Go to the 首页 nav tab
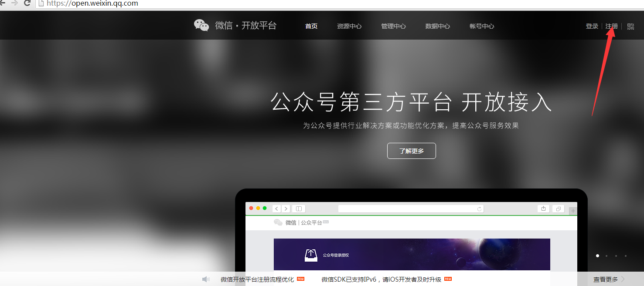This screenshot has width=644, height=286. (x=311, y=26)
